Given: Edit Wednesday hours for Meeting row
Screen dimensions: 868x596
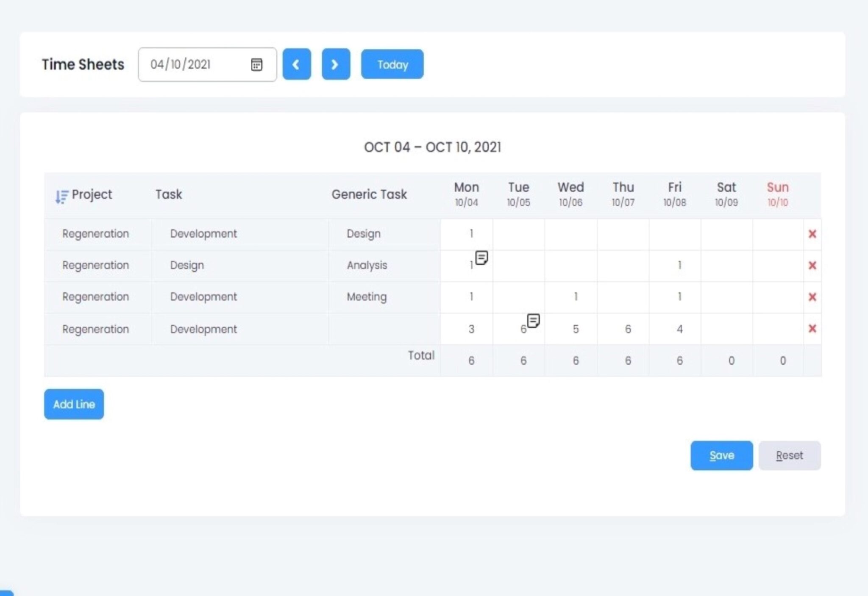Looking at the screenshot, I should point(571,297).
